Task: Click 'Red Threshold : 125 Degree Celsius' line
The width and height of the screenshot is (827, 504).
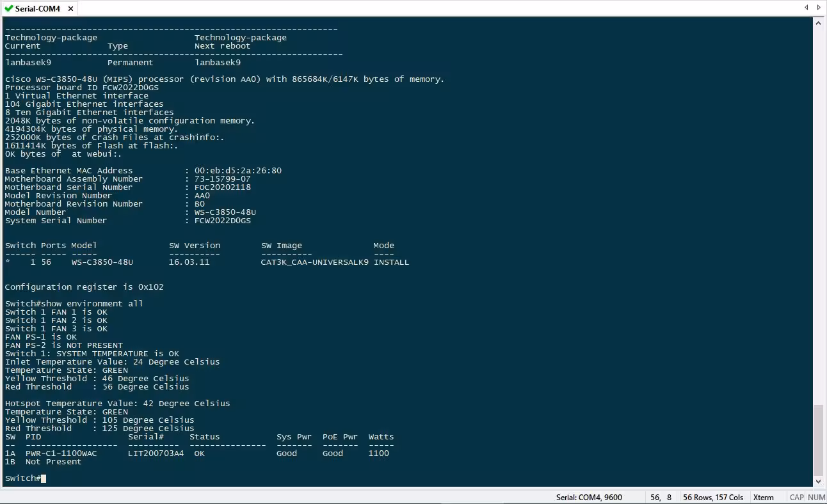Action: (x=100, y=429)
